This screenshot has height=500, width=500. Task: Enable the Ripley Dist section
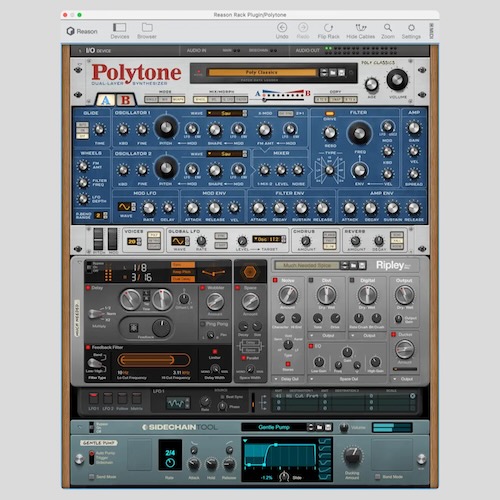pyautogui.click(x=311, y=280)
